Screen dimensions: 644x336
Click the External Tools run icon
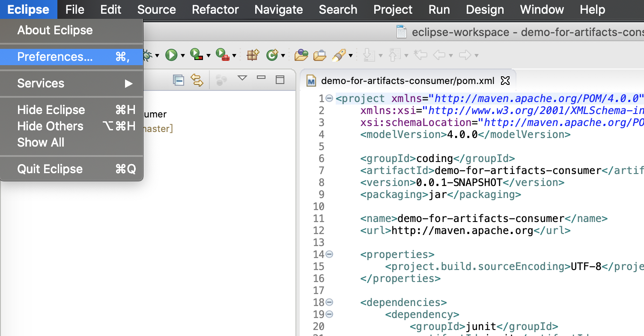pos(223,54)
